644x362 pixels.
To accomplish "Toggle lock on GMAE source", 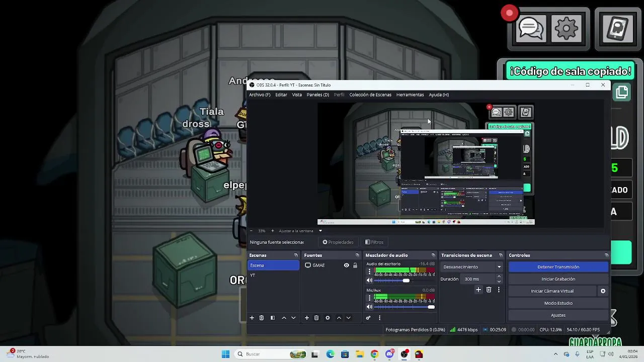I will point(355,265).
